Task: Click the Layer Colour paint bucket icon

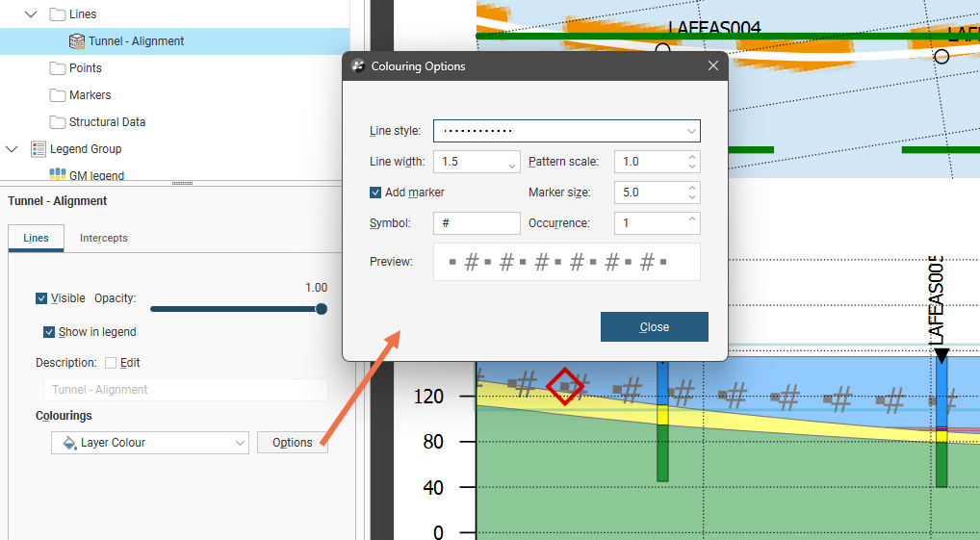Action: 70,443
